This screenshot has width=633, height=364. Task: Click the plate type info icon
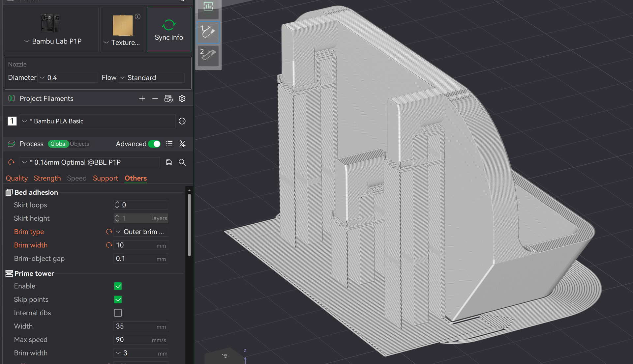point(138,16)
